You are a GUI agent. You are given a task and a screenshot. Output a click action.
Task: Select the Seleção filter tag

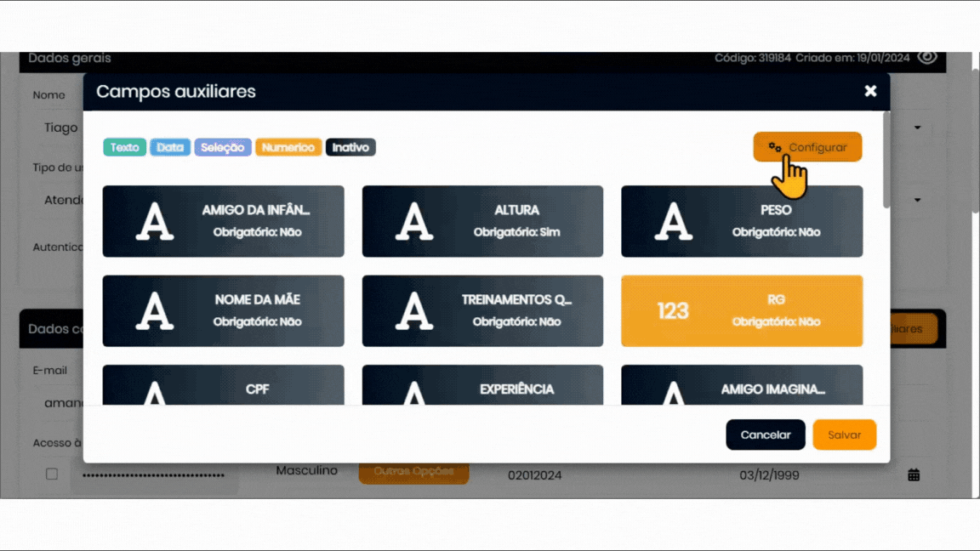click(x=223, y=147)
